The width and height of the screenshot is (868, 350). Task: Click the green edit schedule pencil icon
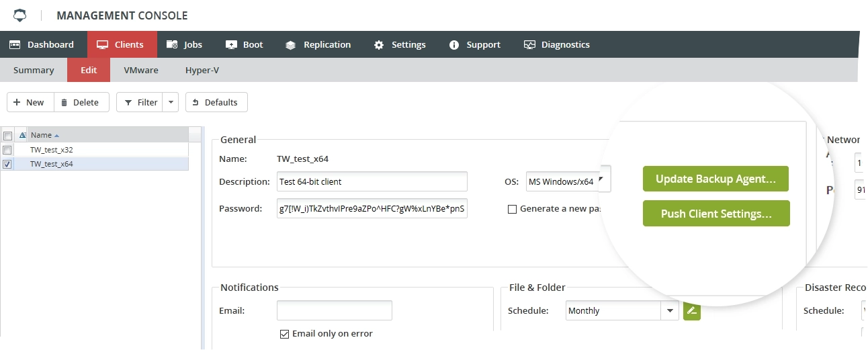coord(692,311)
